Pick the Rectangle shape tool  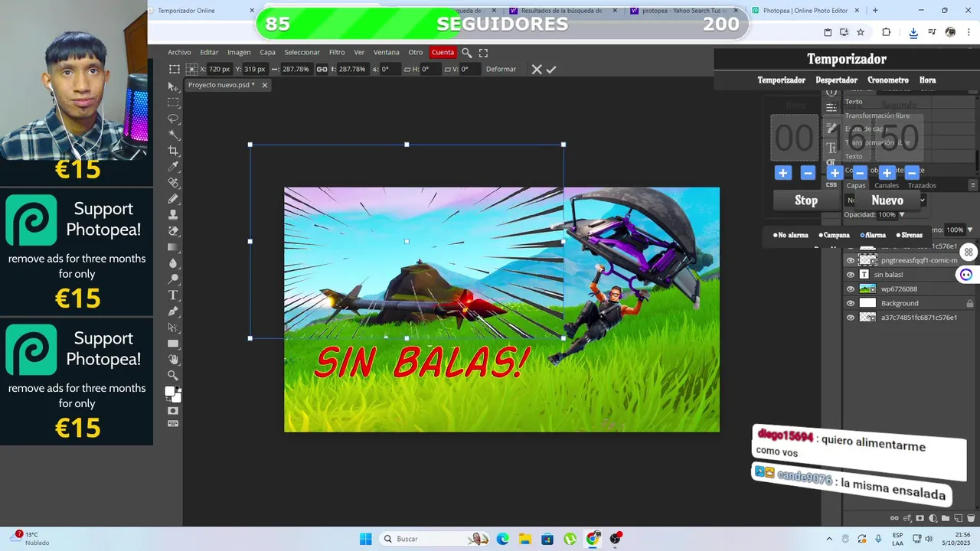pyautogui.click(x=173, y=344)
